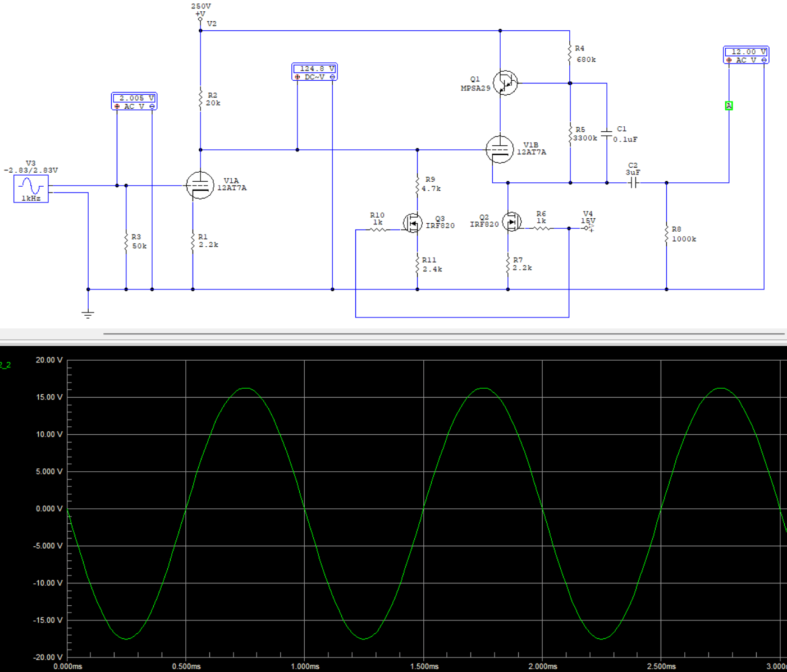Click the V1B 12AT7A triode symbol
The height and width of the screenshot is (672, 787).
click(500, 149)
